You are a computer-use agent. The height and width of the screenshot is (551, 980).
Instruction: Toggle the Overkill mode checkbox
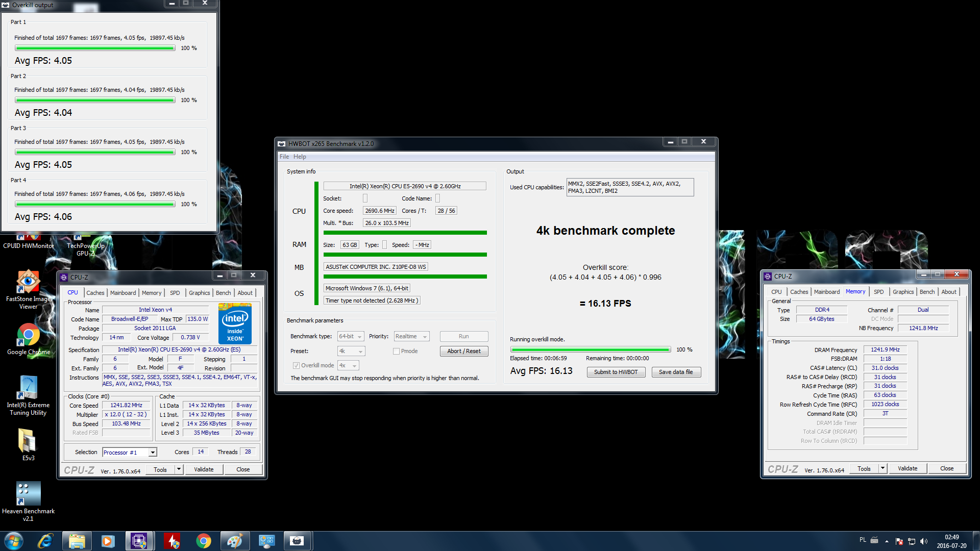(296, 365)
